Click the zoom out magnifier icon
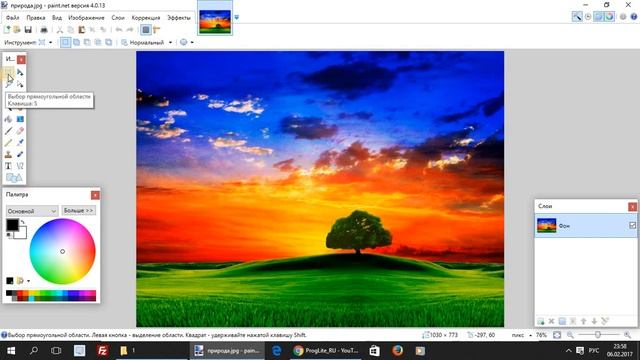 point(570,335)
